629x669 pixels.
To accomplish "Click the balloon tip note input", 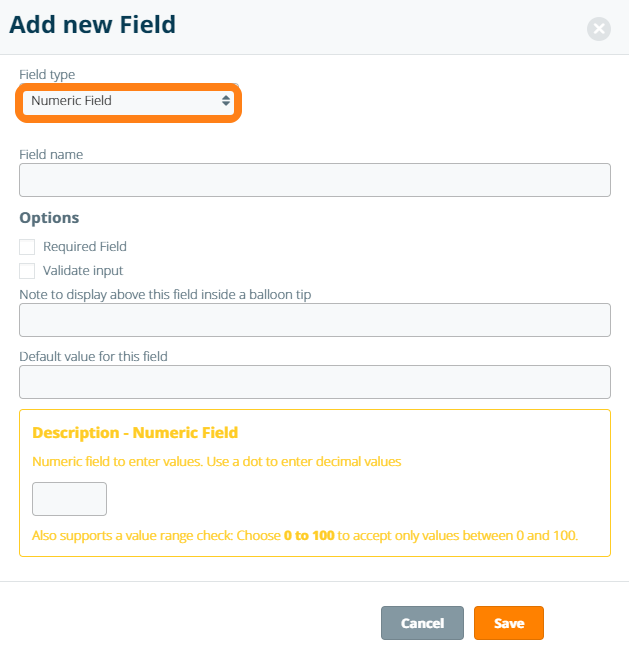I will tap(314, 320).
